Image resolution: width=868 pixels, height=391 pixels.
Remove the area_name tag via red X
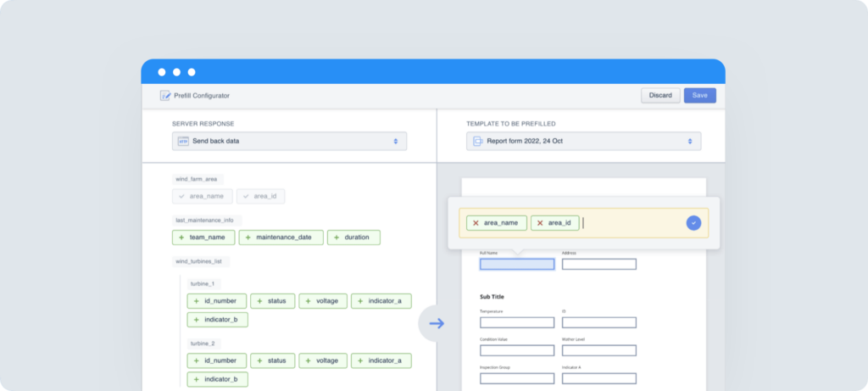click(x=476, y=223)
